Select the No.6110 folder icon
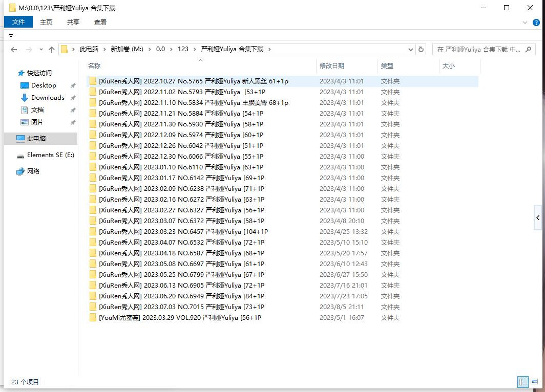 93,167
